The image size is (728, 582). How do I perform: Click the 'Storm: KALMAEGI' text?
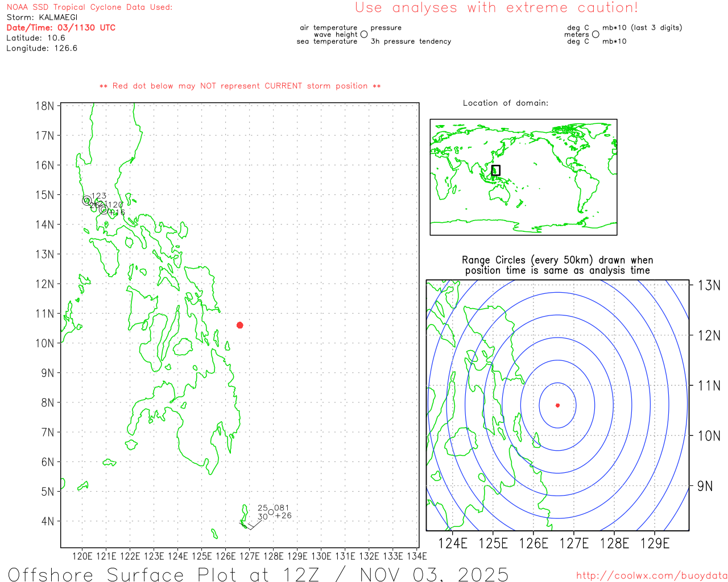(42, 18)
